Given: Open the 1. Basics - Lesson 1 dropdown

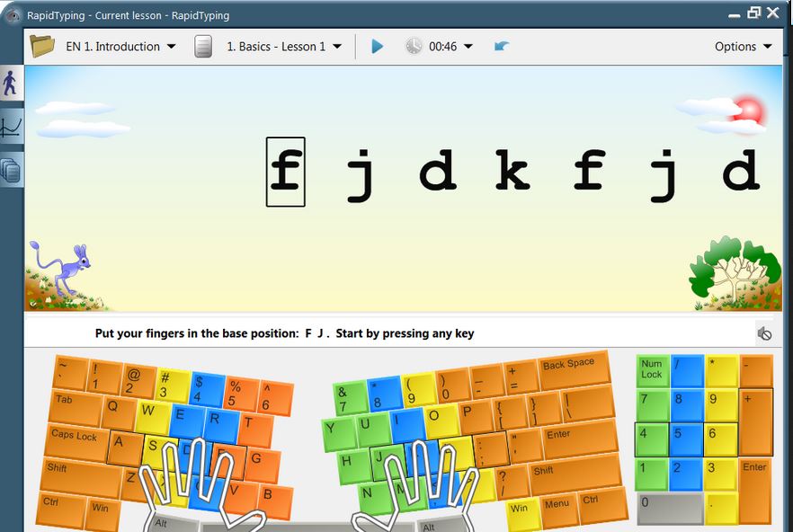Looking at the screenshot, I should click(x=284, y=47).
